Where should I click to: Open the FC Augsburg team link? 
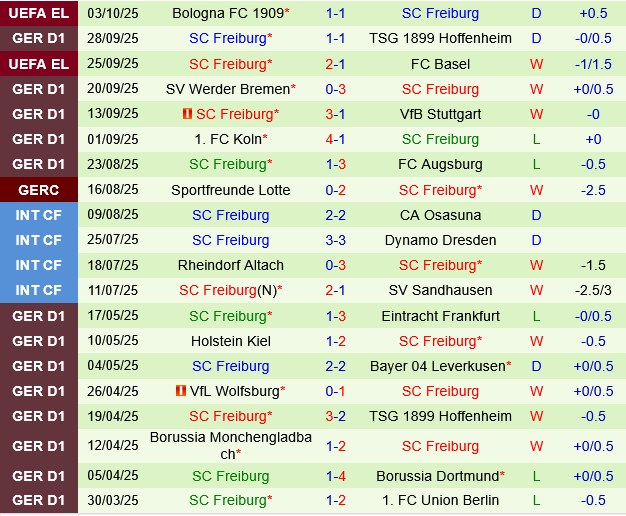(440, 164)
